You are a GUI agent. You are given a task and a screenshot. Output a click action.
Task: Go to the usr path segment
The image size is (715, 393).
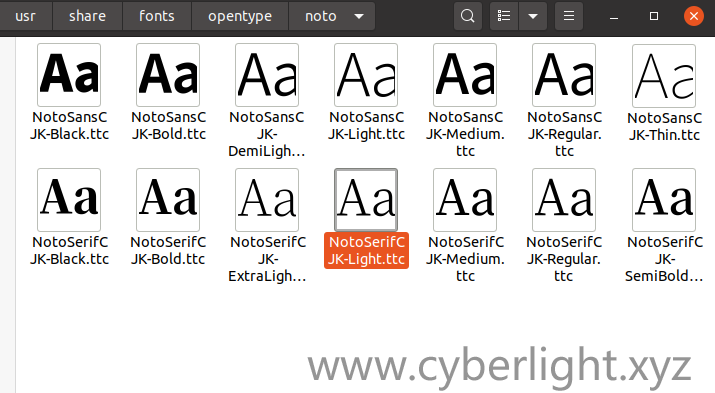(26, 16)
